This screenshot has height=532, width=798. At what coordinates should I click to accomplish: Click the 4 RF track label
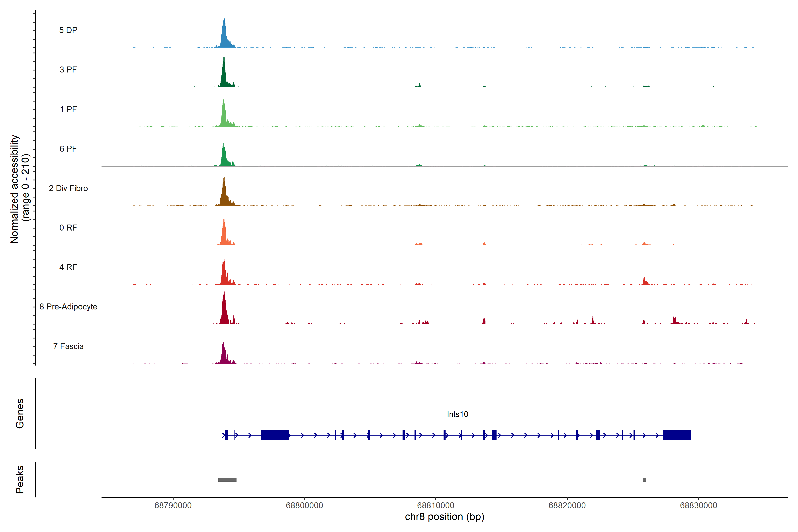click(68, 267)
